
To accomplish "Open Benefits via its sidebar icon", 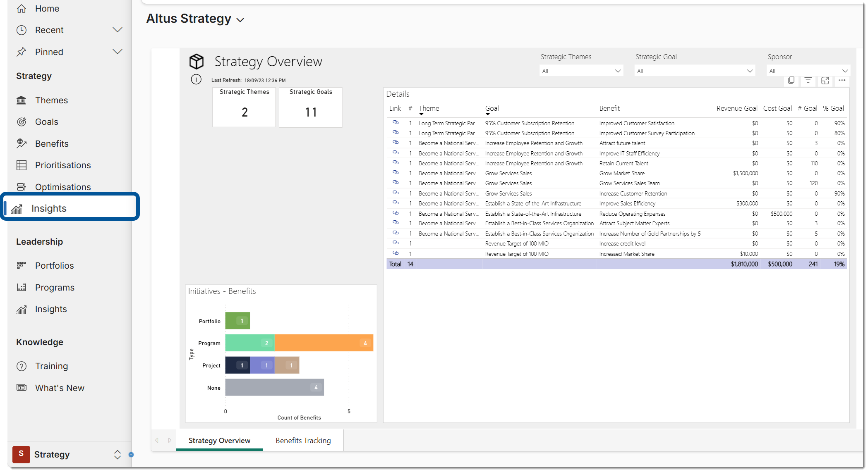I will click(x=22, y=143).
